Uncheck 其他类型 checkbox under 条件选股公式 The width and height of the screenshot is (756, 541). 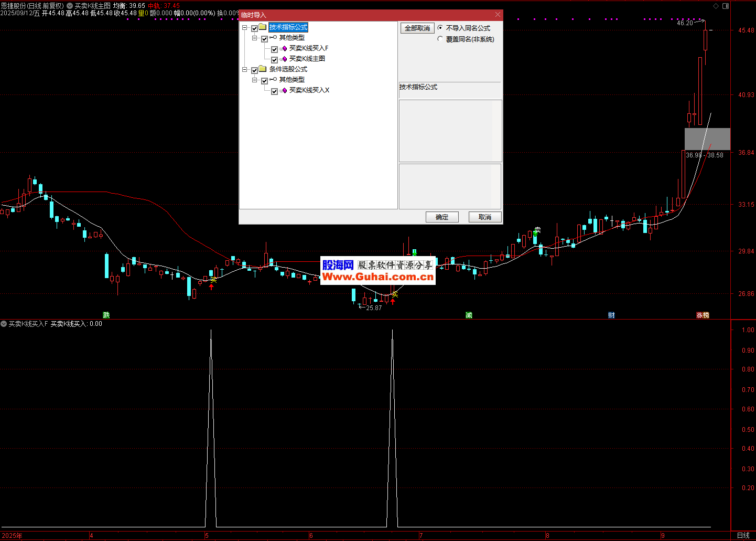[264, 80]
